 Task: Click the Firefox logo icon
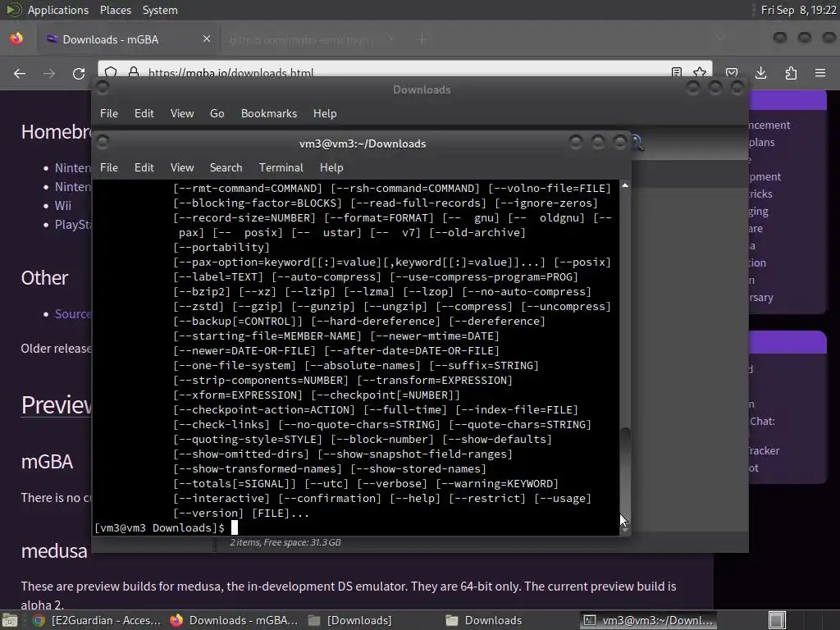(x=16, y=39)
